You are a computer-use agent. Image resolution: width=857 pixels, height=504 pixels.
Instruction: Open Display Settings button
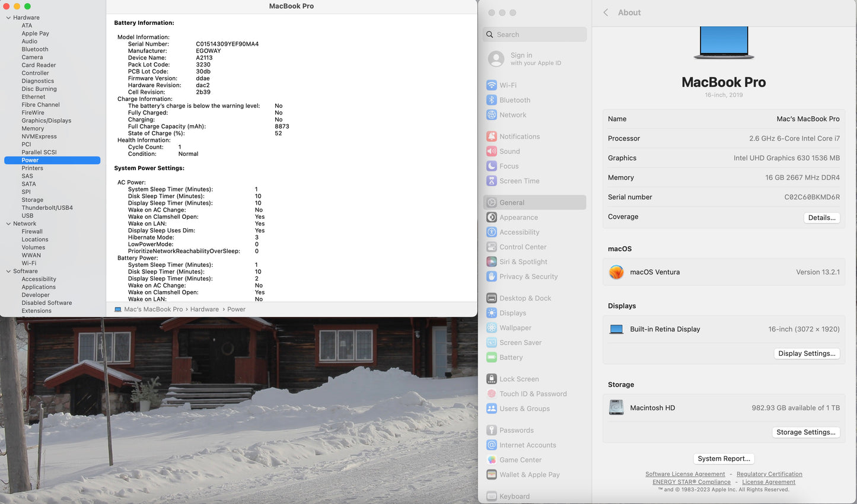807,353
